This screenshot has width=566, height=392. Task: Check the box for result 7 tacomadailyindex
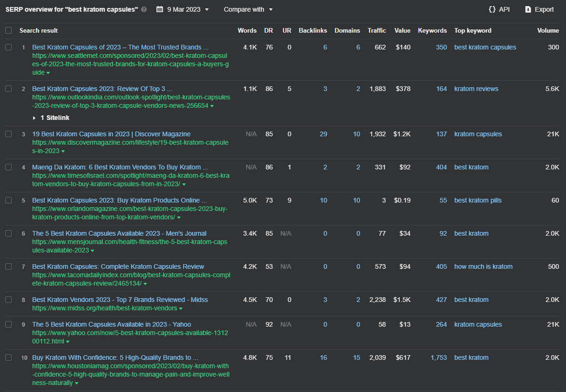point(8,266)
